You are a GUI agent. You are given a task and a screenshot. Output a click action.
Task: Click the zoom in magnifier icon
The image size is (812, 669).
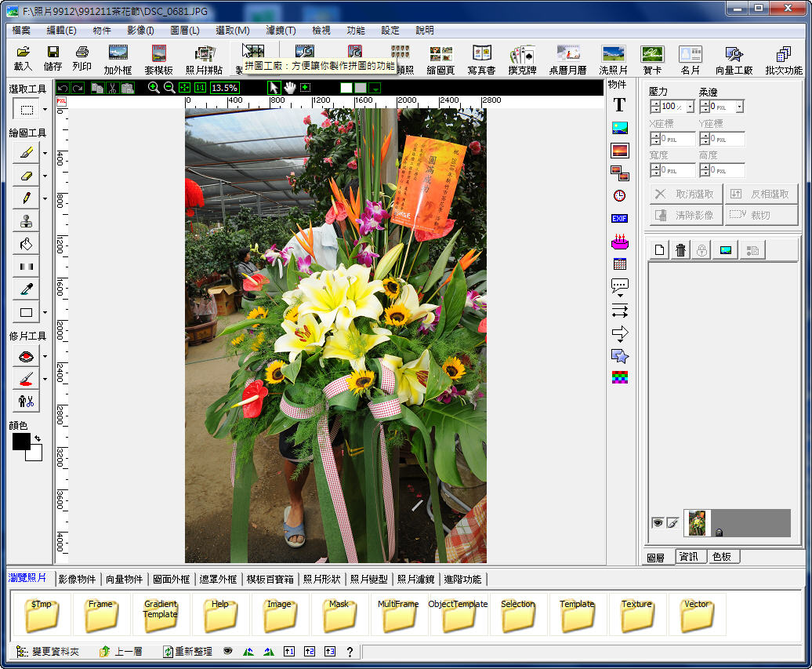154,88
